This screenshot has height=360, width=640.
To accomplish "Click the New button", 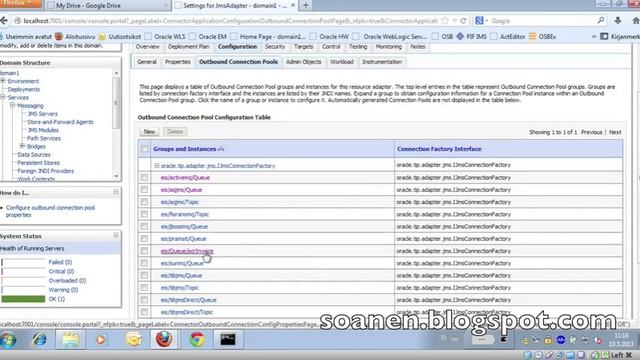I will pyautogui.click(x=149, y=131).
